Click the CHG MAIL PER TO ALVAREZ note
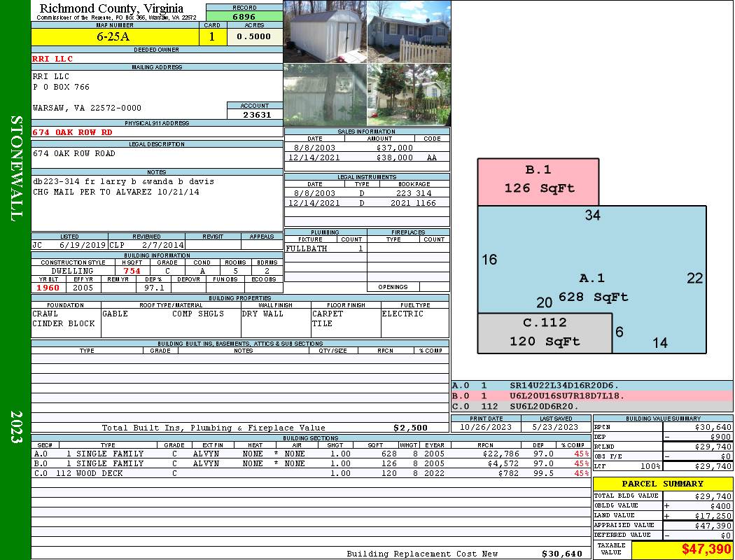735x560 pixels. [115, 192]
